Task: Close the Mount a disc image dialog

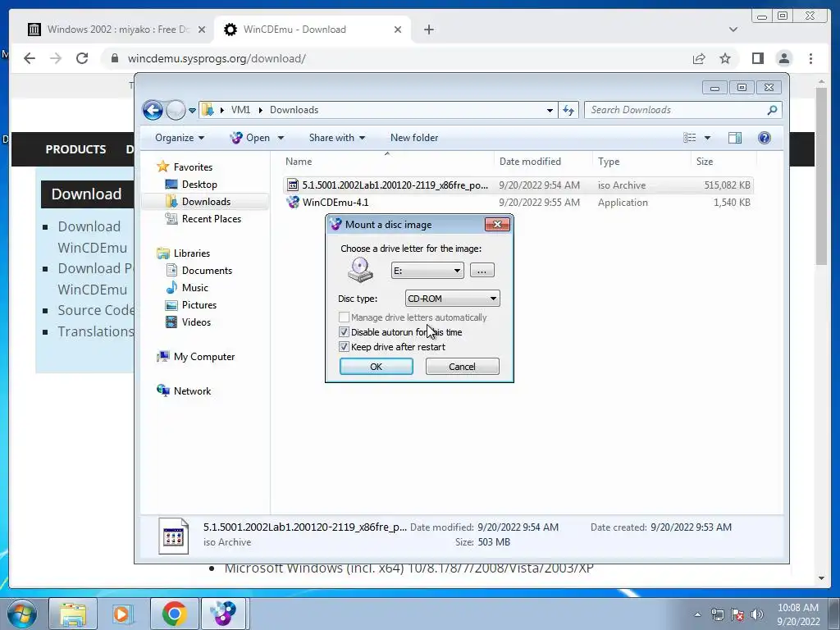Action: [x=497, y=225]
